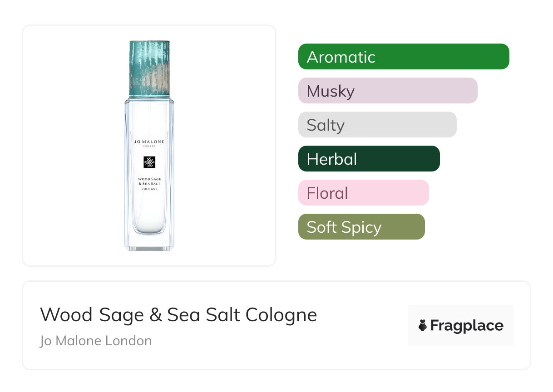
Task: Click the teal bottle cap
Action: [x=149, y=68]
